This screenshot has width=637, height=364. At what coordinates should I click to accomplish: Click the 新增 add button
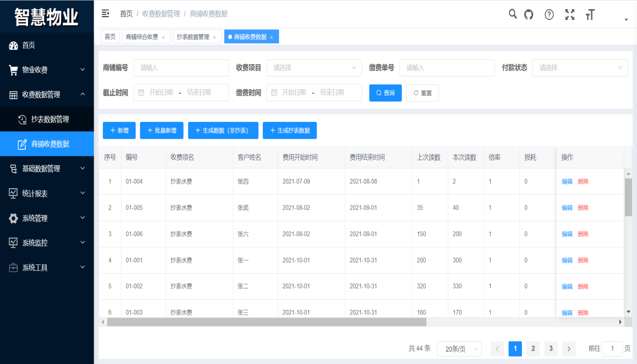(119, 130)
